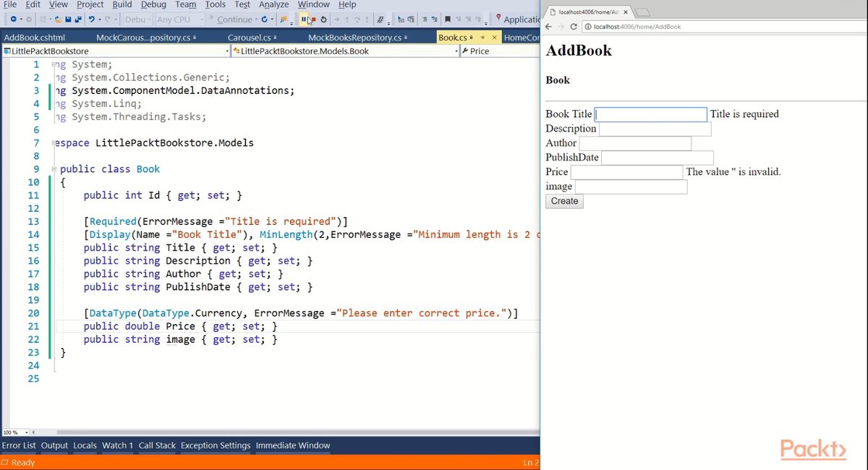Click the Application Insights toolbar icon

498,18
